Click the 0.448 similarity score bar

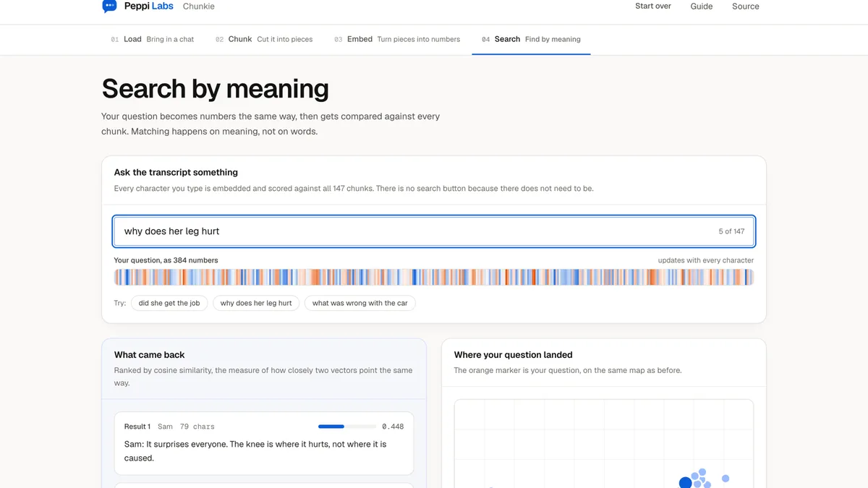click(347, 427)
